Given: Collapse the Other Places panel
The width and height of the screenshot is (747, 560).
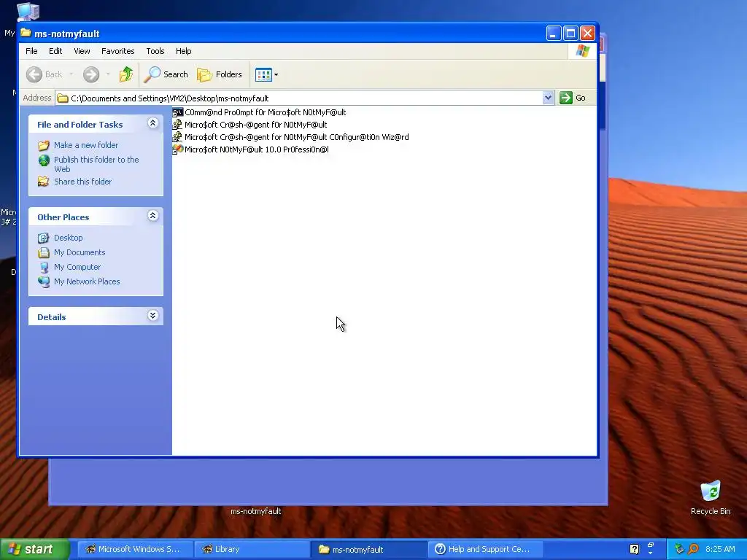Looking at the screenshot, I should pos(153,216).
